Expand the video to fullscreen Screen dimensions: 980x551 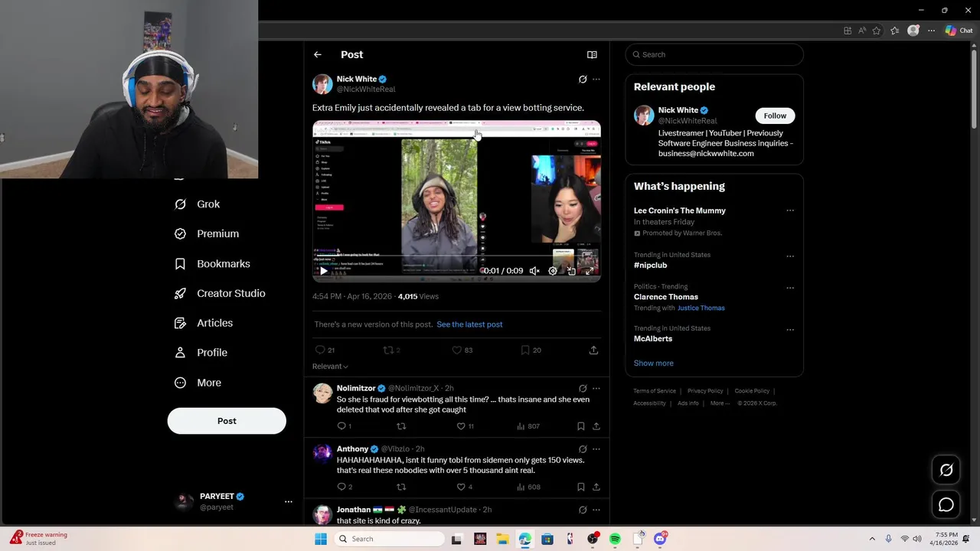point(590,271)
